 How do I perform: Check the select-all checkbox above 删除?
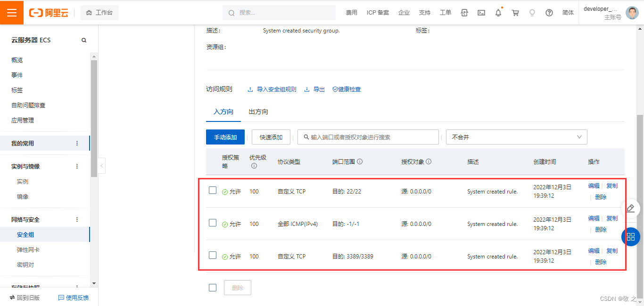(212, 288)
